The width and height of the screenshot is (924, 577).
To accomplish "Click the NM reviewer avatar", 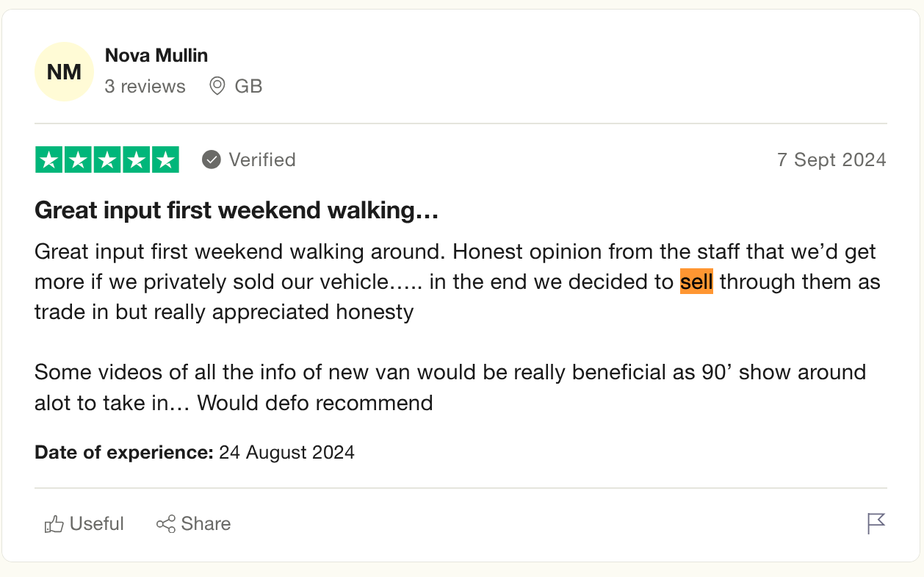I will [64, 71].
